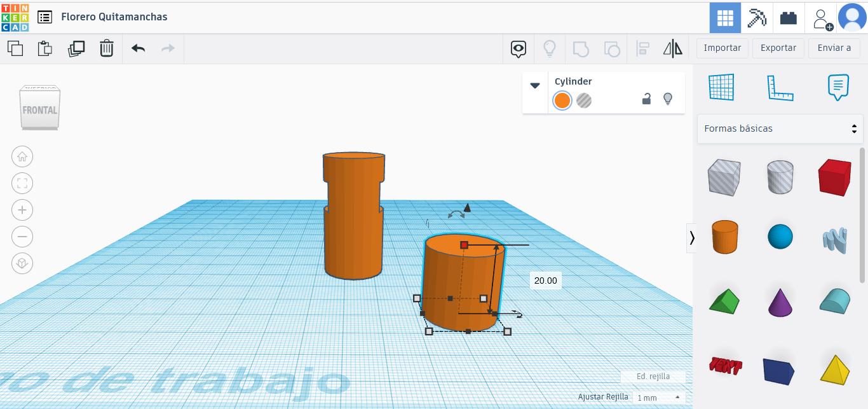The width and height of the screenshot is (868, 409).
Task: Pick the blue Sphere shape
Action: tap(780, 237)
